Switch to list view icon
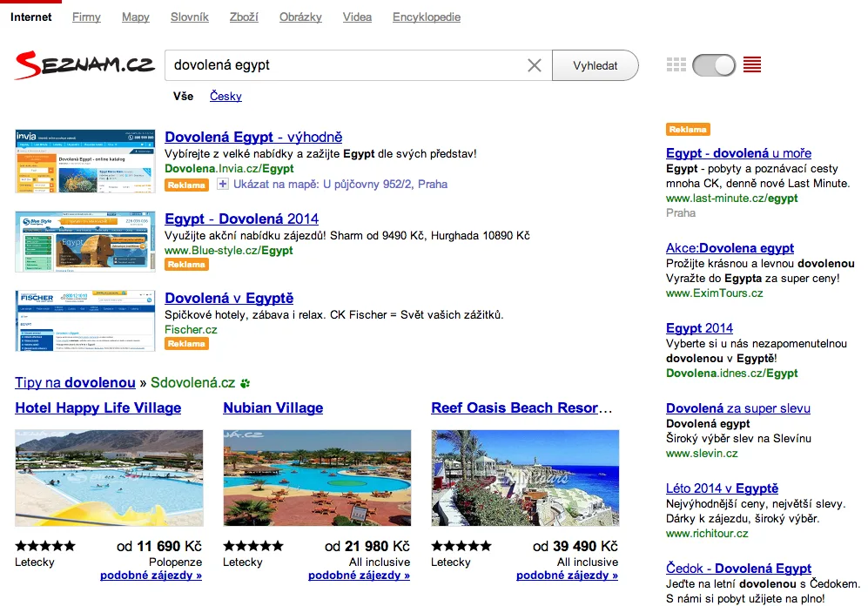 point(751,64)
